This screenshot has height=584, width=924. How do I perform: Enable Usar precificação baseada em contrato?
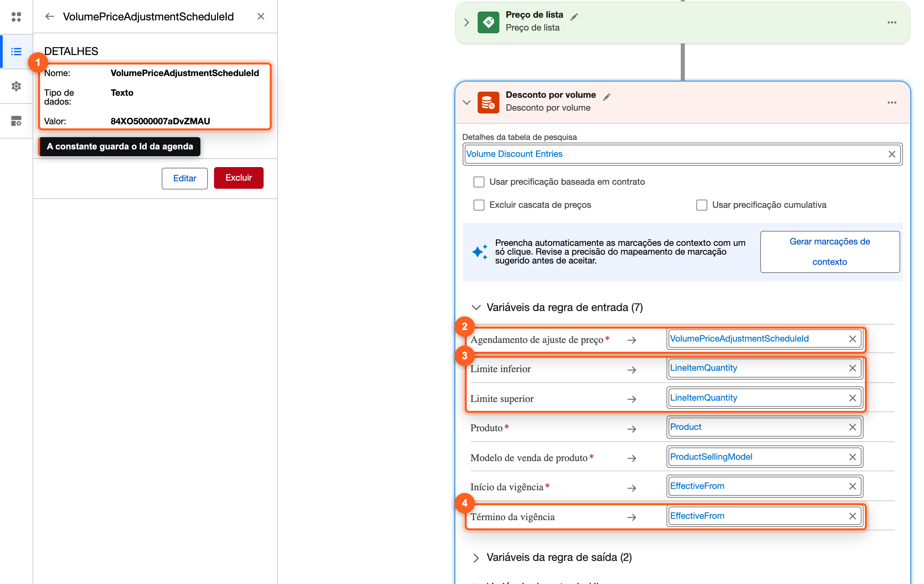click(479, 182)
